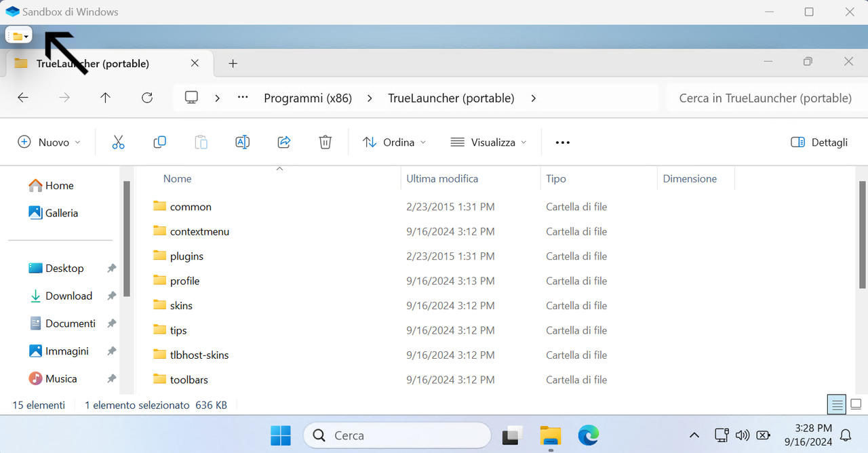Screen dimensions: 868x453
Task: Toggle the Dettagli pane
Action: tap(819, 142)
